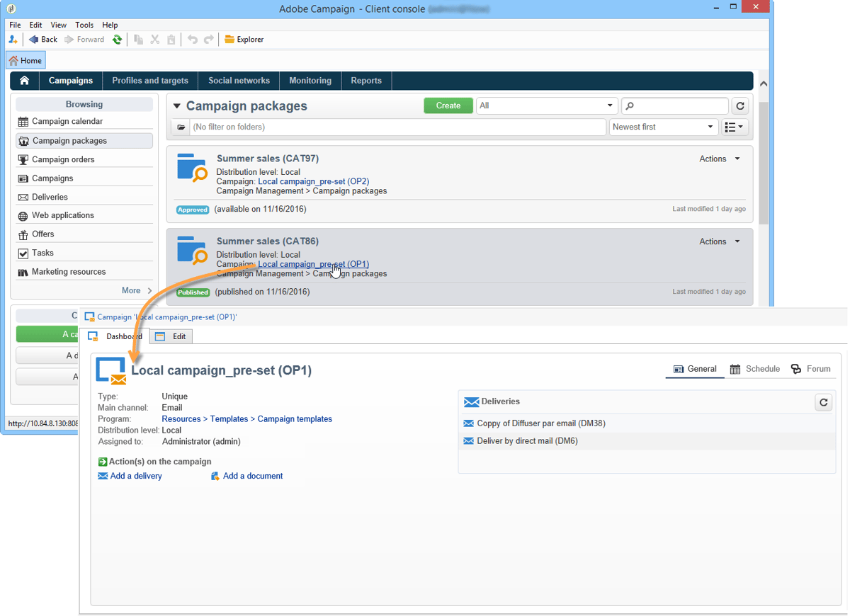Open the 'All' filter dropdown

[x=546, y=105]
